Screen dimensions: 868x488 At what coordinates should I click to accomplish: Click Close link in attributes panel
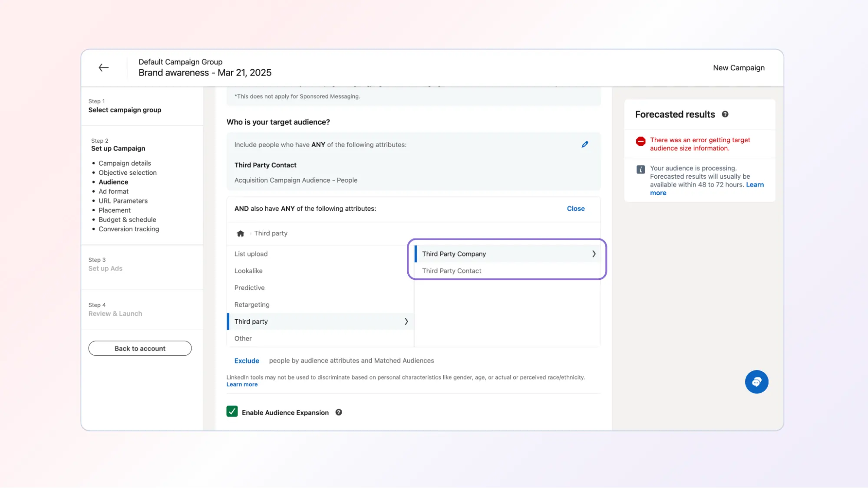pos(575,209)
